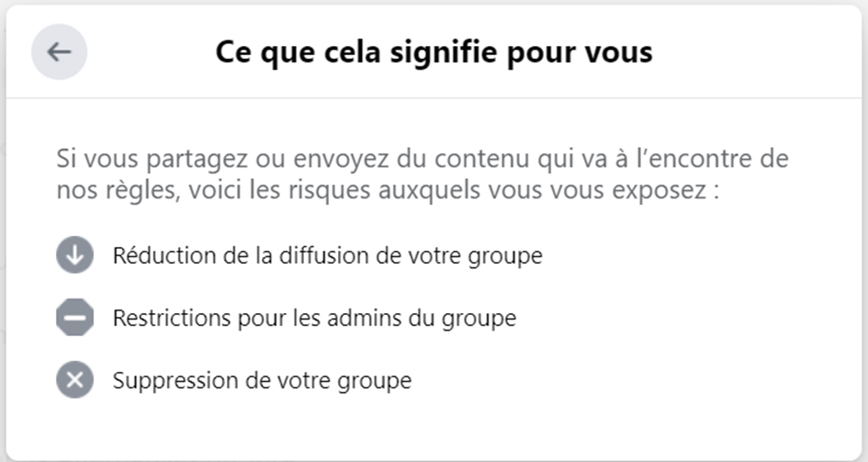Image resolution: width=868 pixels, height=462 pixels.
Task: Select 'Réduction de la diffusion de votre groupe'
Action: (328, 256)
